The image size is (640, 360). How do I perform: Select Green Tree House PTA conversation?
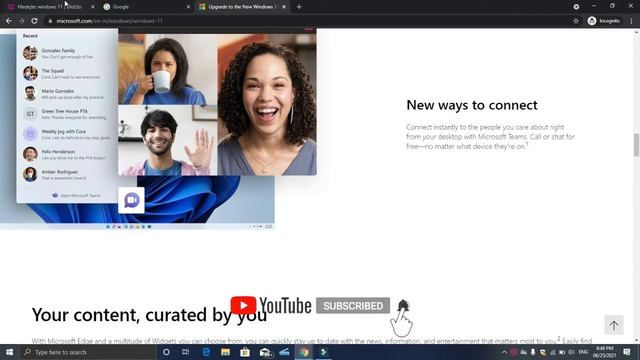(x=67, y=114)
